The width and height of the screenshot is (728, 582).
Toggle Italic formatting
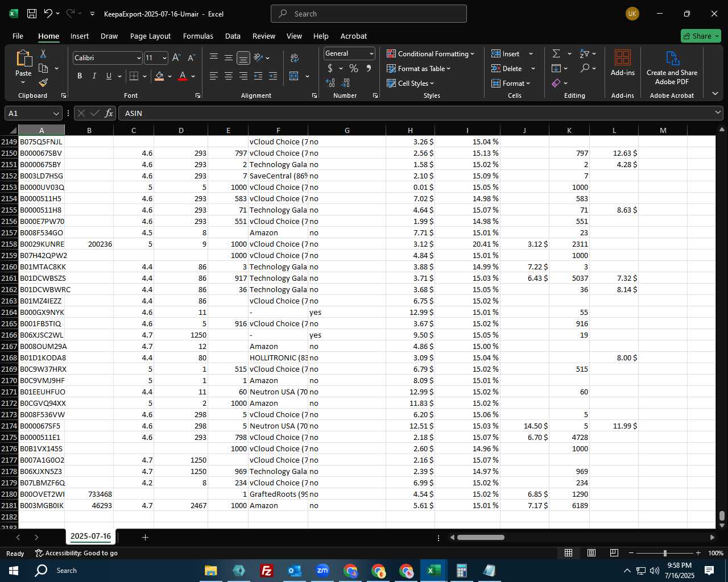[x=94, y=76]
